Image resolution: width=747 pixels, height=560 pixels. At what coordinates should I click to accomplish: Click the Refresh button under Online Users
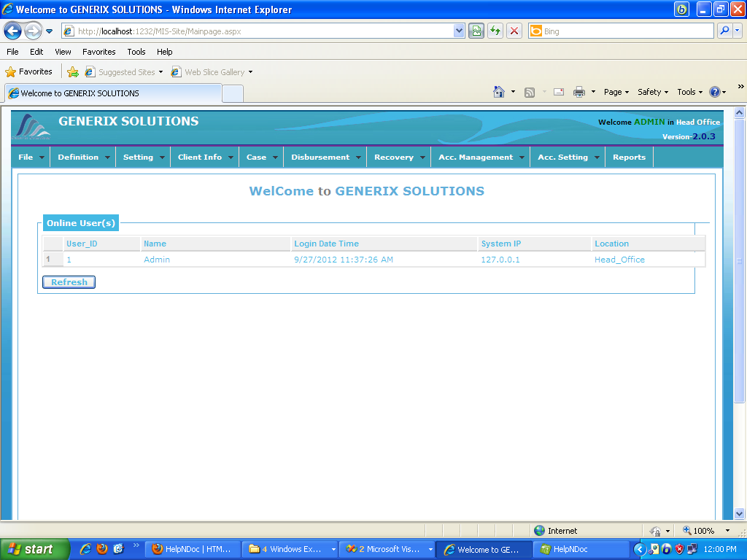tap(69, 282)
